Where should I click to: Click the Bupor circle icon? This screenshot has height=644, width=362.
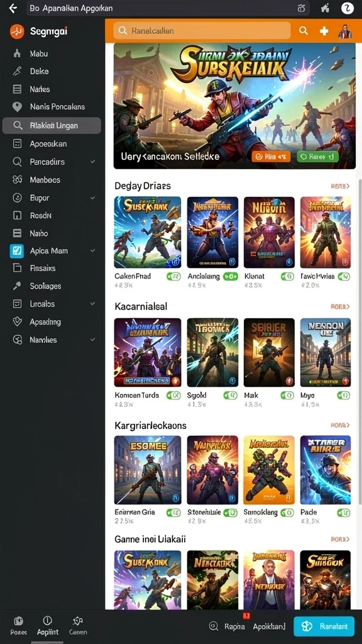pyautogui.click(x=17, y=197)
